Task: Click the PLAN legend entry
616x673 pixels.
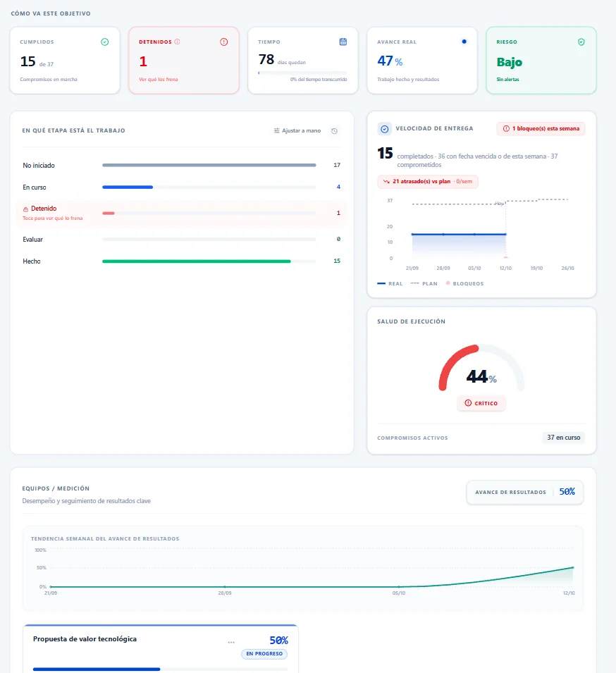Action: click(x=424, y=284)
